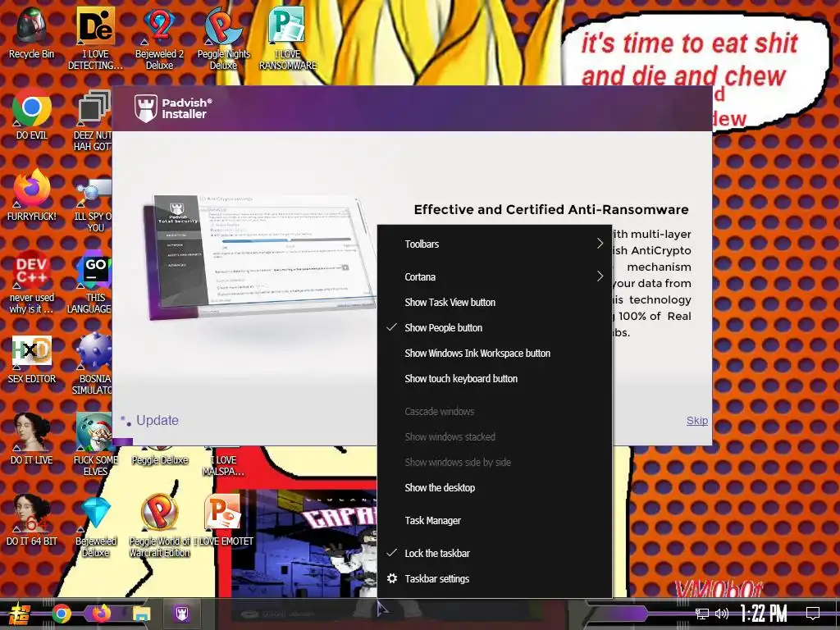Open the I LOVE DETECTING desktop icon
The width and height of the screenshot is (840, 630).
pos(95,39)
